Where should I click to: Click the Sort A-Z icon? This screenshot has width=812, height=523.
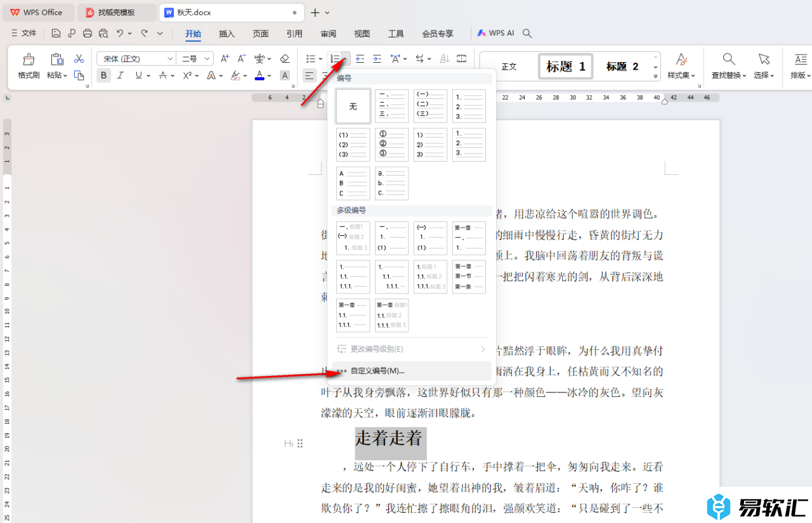(445, 58)
